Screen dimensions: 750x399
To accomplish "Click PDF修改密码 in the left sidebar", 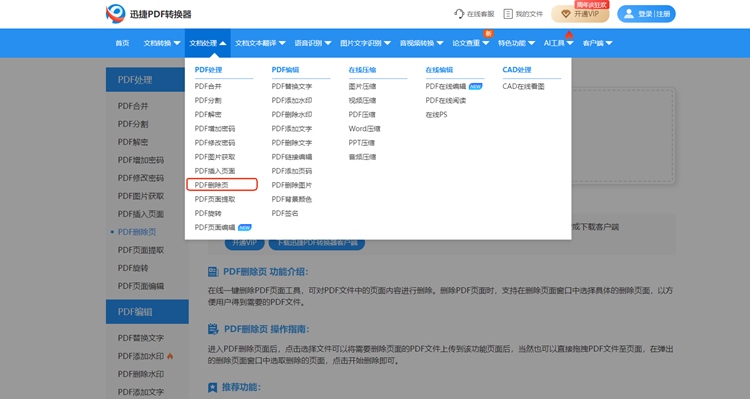I will click(x=141, y=178).
